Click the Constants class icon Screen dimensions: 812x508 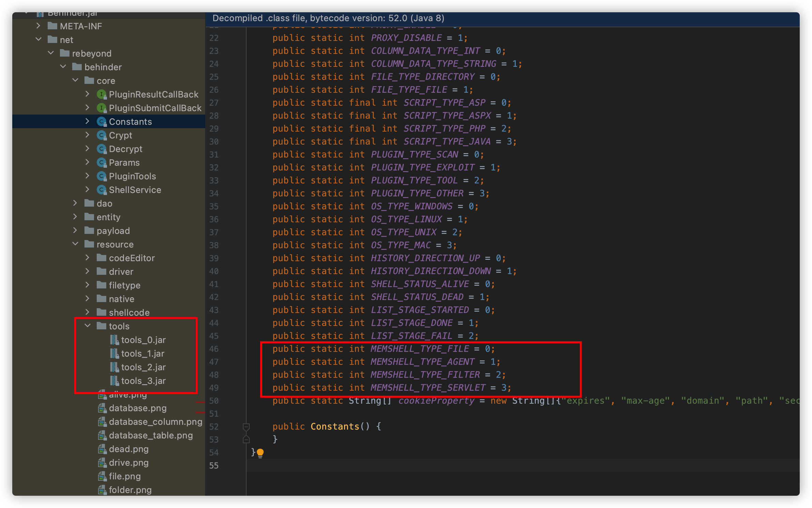101,122
